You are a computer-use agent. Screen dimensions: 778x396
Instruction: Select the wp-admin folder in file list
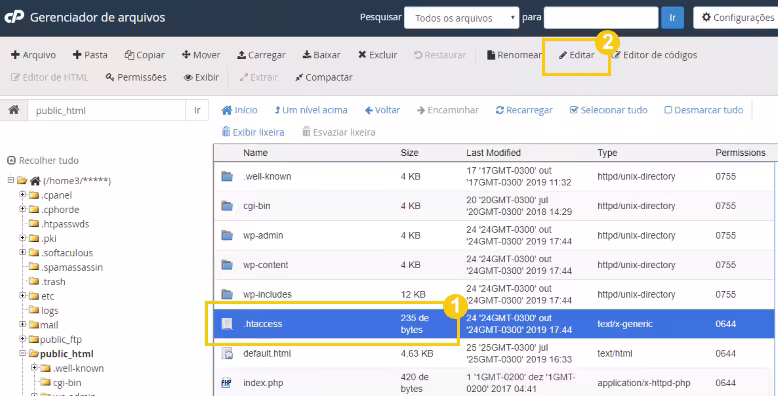click(x=263, y=235)
